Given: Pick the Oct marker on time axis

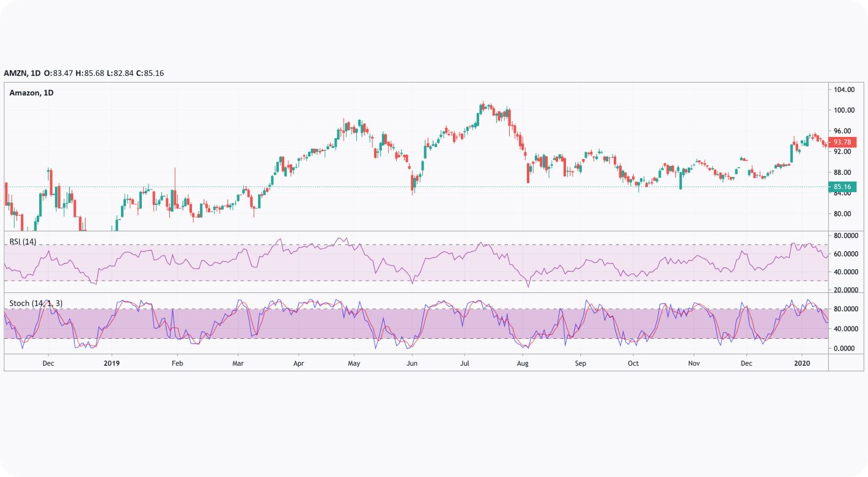Looking at the screenshot, I should point(633,363).
